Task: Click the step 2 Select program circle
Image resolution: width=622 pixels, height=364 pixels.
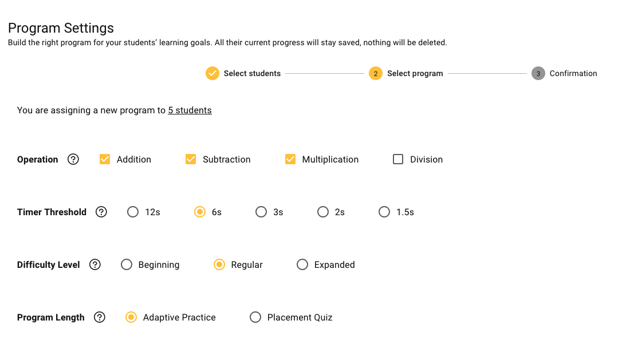Action: 376,73
